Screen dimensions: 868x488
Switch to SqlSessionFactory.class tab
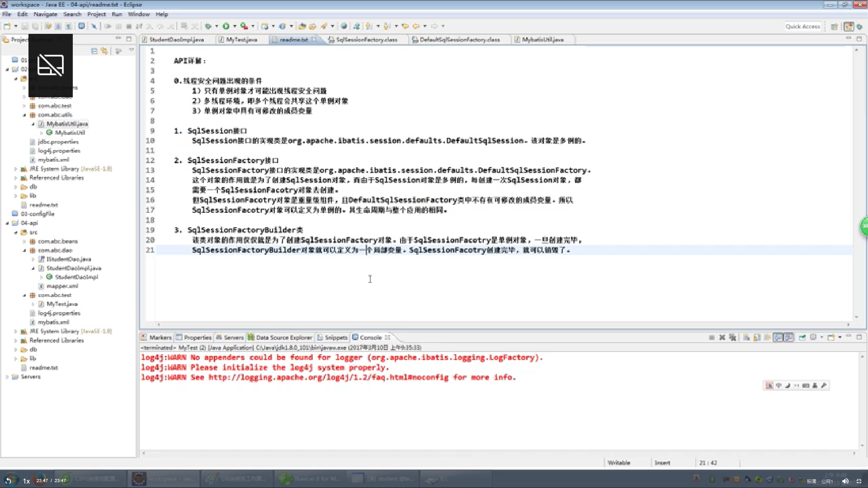coord(367,40)
